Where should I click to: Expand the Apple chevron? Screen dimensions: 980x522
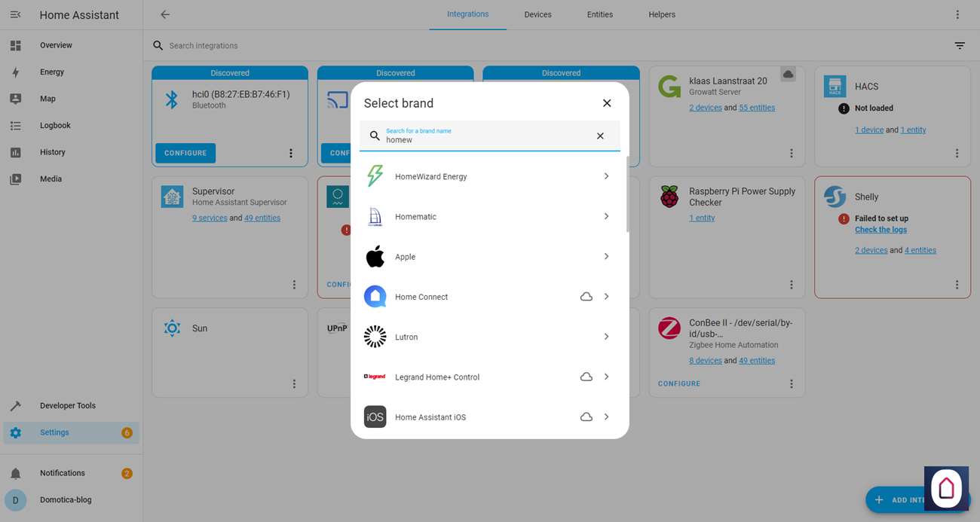click(x=606, y=256)
